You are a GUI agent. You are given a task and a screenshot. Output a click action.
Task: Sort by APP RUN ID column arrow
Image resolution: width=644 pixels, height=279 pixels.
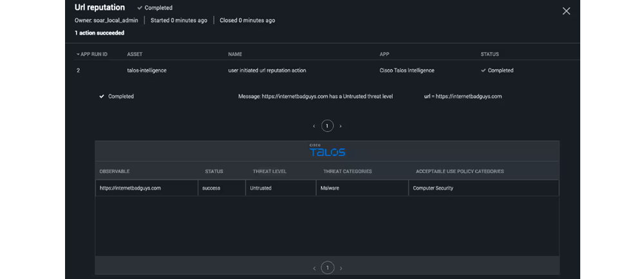[78, 54]
